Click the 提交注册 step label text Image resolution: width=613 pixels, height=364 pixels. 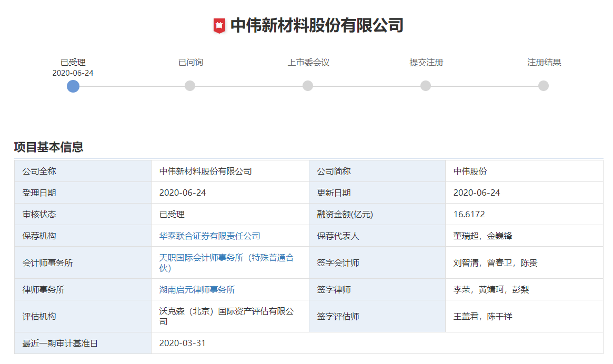426,63
